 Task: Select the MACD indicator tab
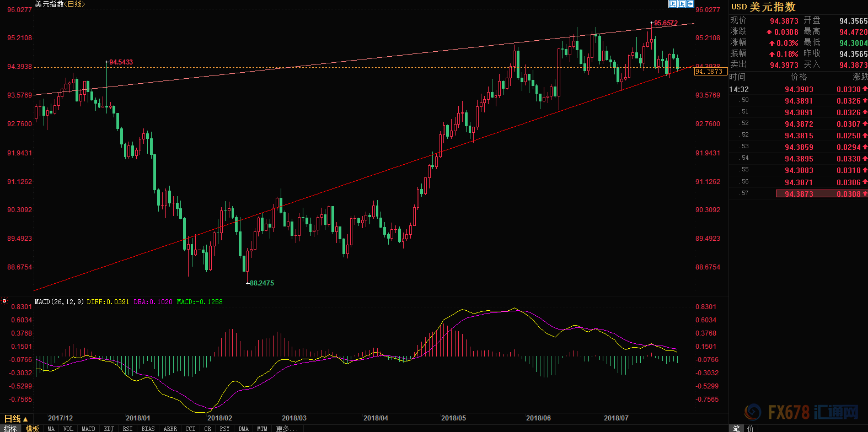point(88,428)
